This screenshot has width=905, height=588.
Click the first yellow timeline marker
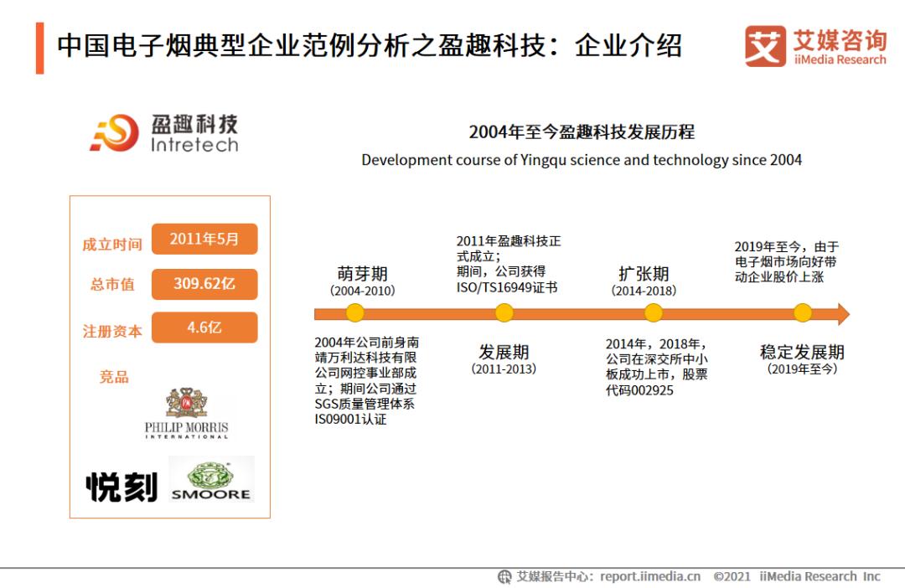(x=356, y=312)
